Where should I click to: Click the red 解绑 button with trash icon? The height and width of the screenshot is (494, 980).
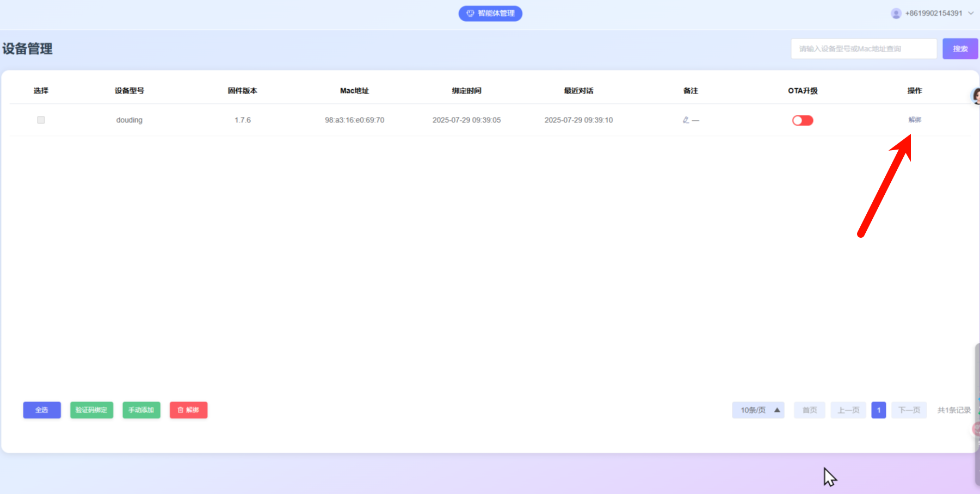pos(188,410)
